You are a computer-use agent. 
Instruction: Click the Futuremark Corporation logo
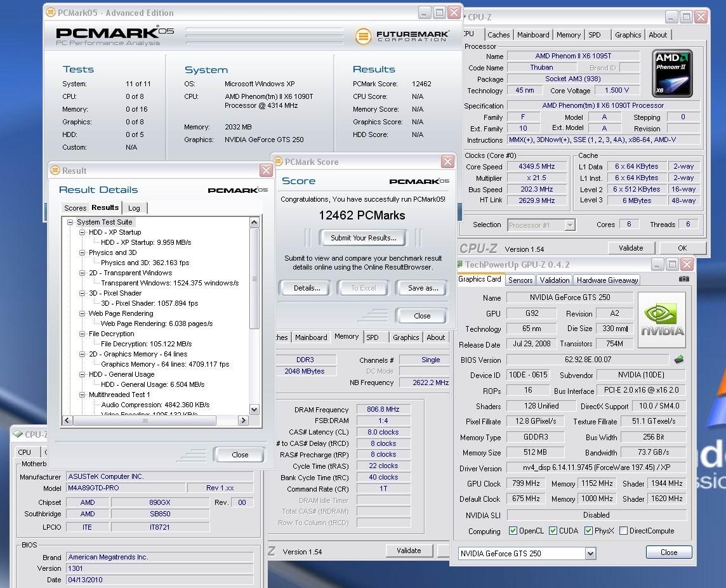[x=402, y=36]
